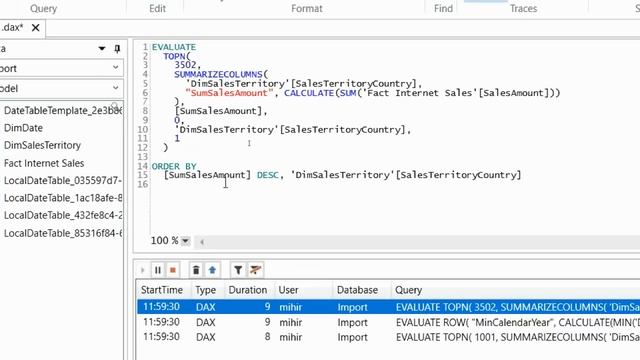
Task: Clear trace events with the trash icon
Action: point(196,270)
